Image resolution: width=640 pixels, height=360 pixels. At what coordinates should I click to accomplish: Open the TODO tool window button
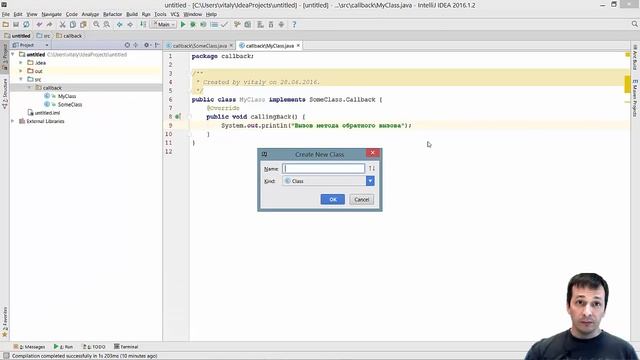coord(94,347)
